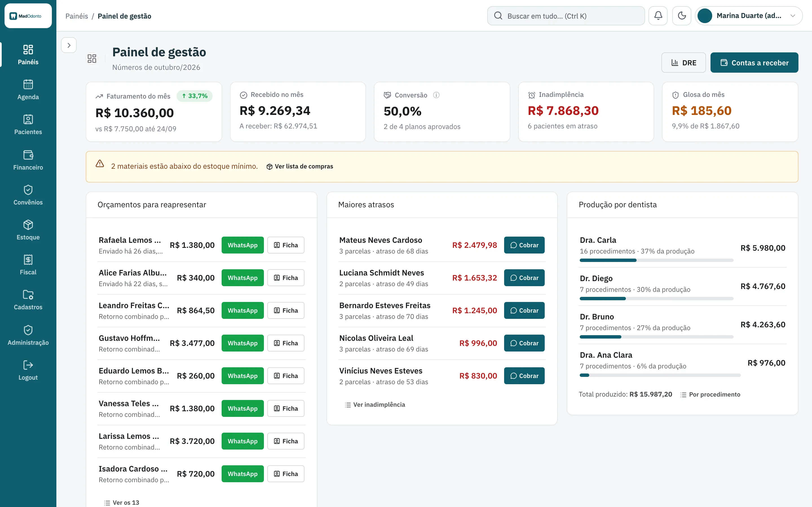Image resolution: width=812 pixels, height=507 pixels.
Task: Open the notifications bell
Action: tap(658, 16)
